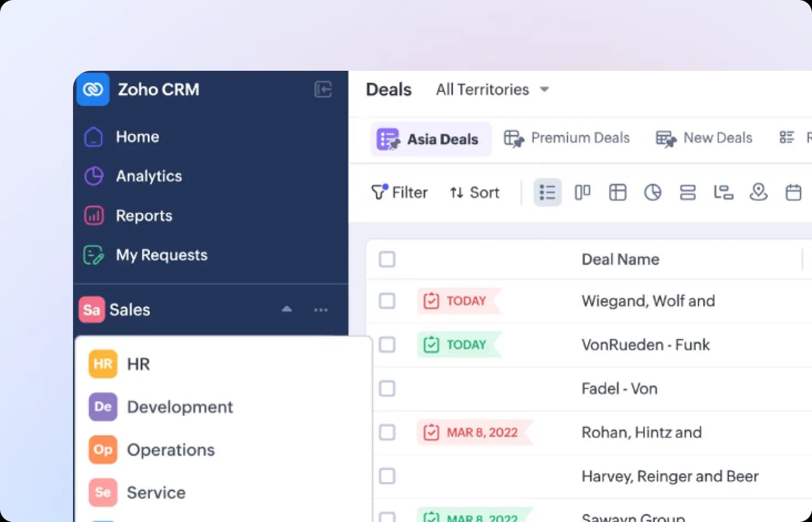The image size is (812, 522).
Task: Open the All Territories dropdown
Action: tap(492, 90)
